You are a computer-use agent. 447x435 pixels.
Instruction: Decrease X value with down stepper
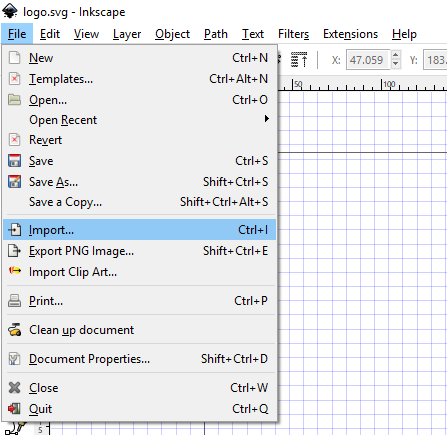click(395, 64)
